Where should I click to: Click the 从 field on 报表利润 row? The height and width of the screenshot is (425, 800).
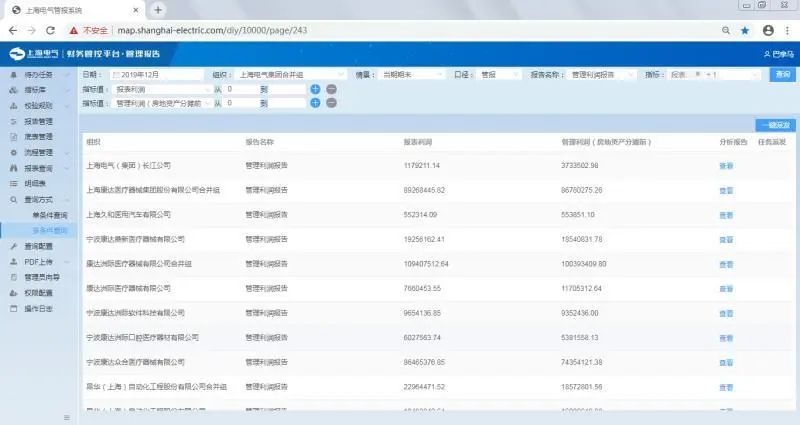241,89
